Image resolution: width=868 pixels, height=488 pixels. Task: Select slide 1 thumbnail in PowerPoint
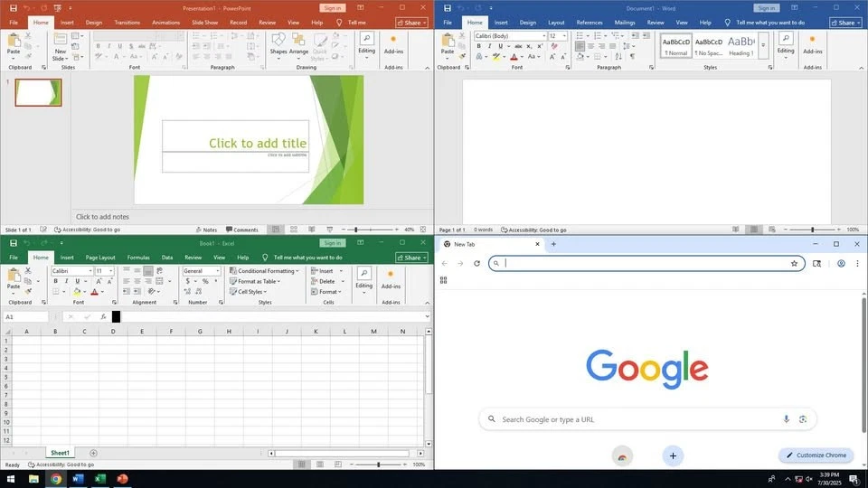point(38,92)
